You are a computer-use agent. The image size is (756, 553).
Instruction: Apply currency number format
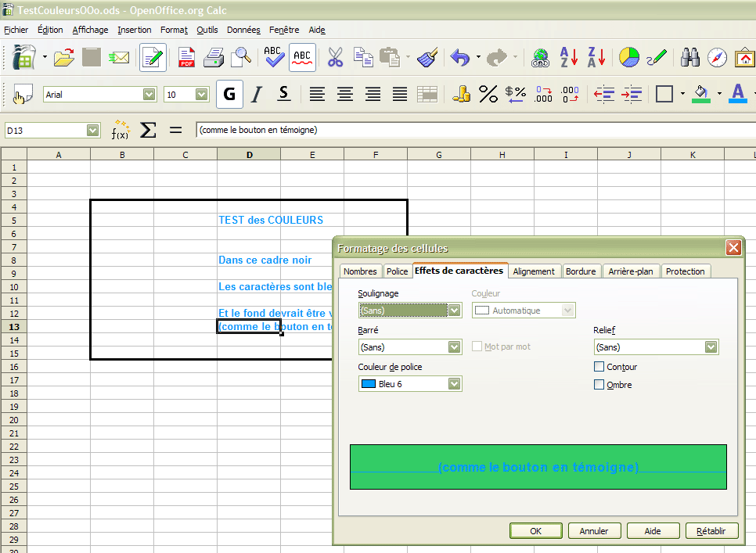pyautogui.click(x=461, y=94)
